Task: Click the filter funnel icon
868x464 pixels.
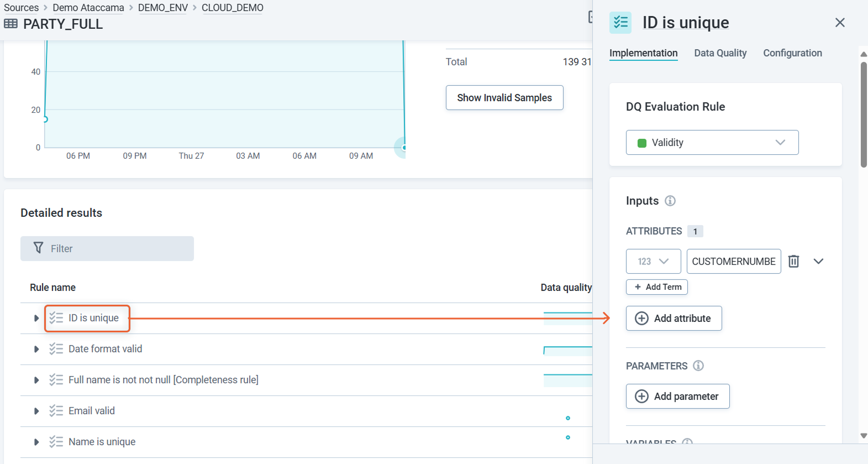Action: tap(38, 248)
